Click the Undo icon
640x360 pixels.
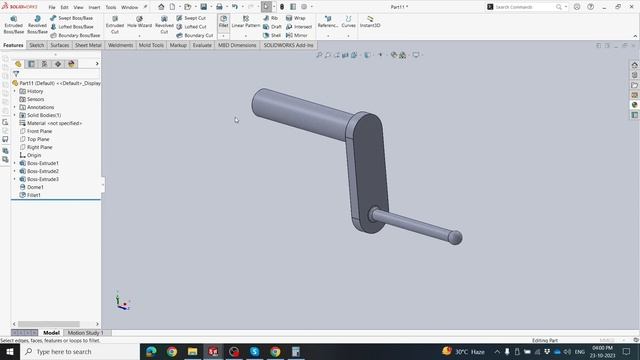(235, 7)
